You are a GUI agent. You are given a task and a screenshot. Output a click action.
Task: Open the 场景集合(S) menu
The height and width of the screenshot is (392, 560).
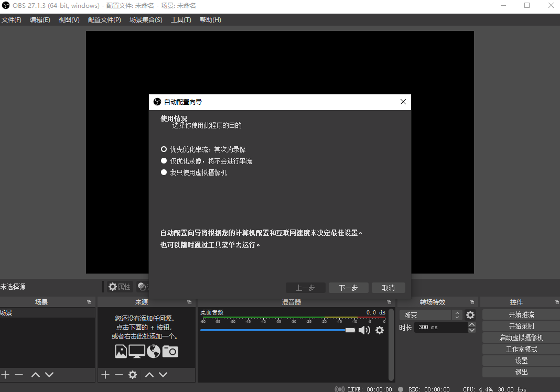click(x=146, y=19)
